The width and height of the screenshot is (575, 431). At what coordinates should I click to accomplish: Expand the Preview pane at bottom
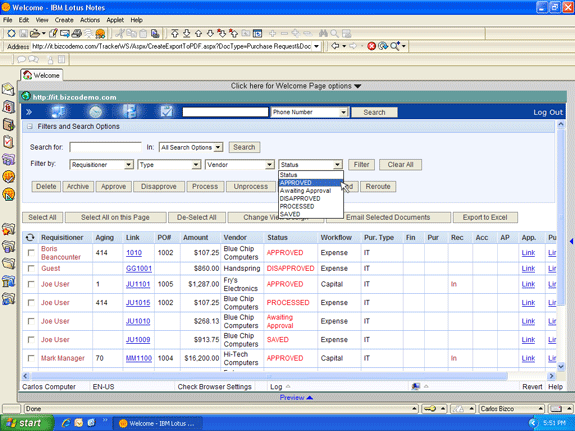296,398
